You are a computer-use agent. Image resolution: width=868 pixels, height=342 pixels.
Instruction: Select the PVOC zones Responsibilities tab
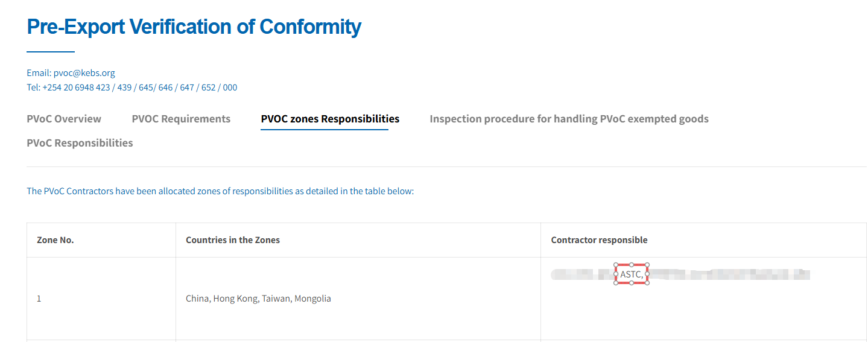click(x=330, y=119)
